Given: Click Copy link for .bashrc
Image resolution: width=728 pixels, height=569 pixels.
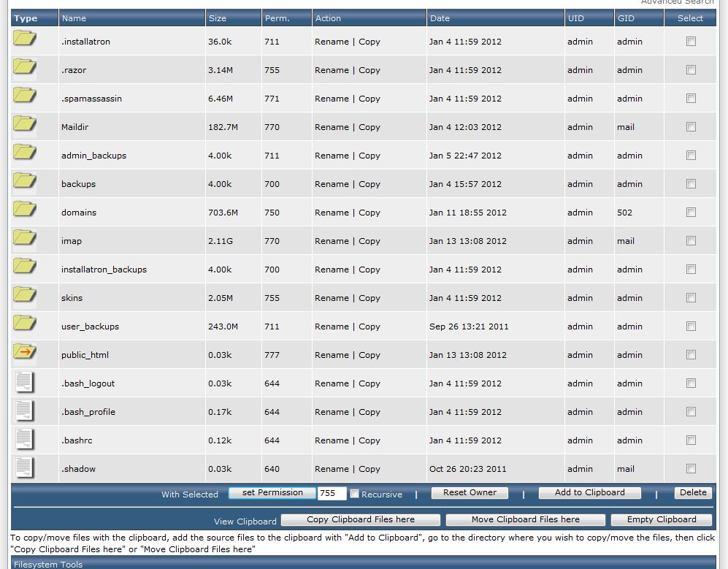Looking at the screenshot, I should (369, 440).
